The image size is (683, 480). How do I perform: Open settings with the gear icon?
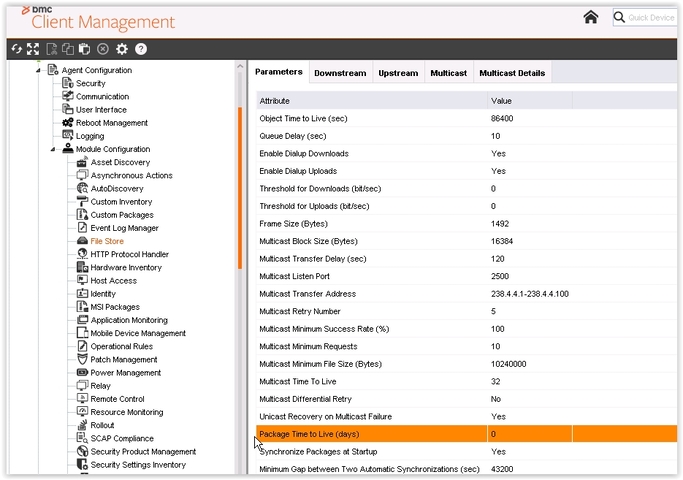(122, 48)
